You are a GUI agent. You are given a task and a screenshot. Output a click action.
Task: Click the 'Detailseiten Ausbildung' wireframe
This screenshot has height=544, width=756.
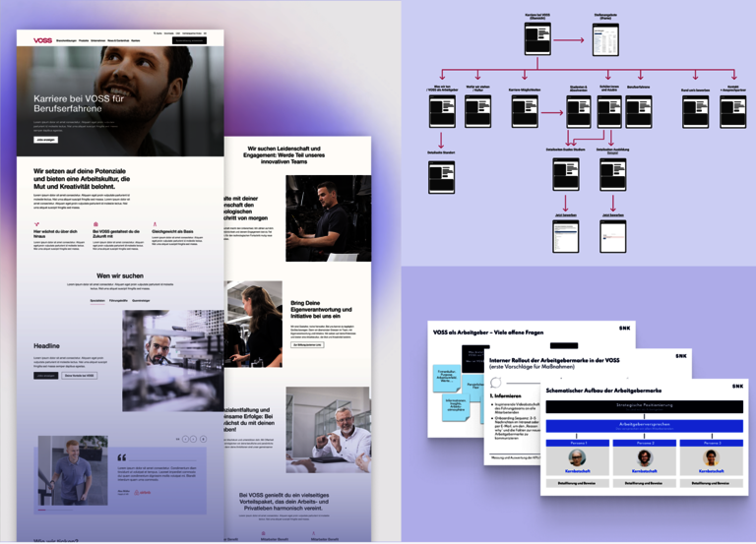coord(613,174)
